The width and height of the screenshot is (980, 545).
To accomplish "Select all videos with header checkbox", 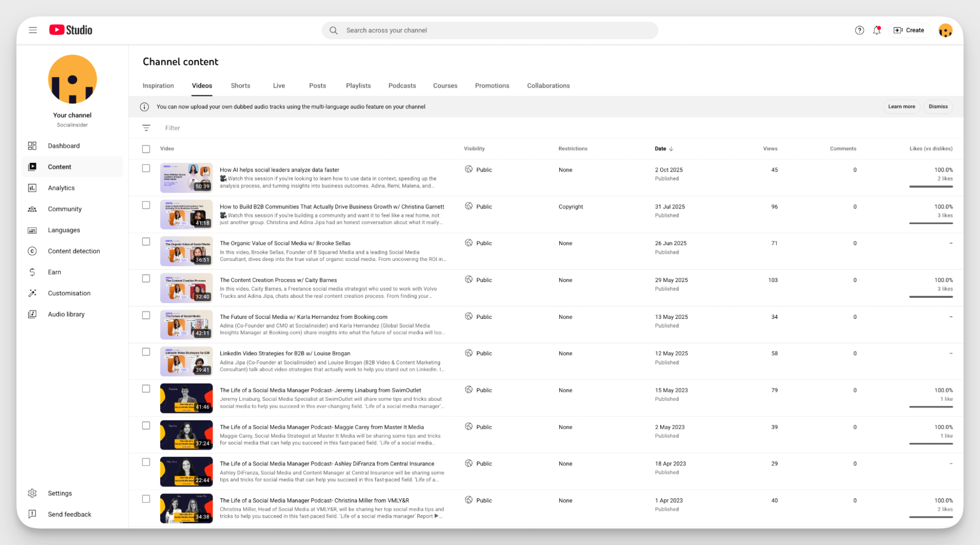I will (x=146, y=149).
